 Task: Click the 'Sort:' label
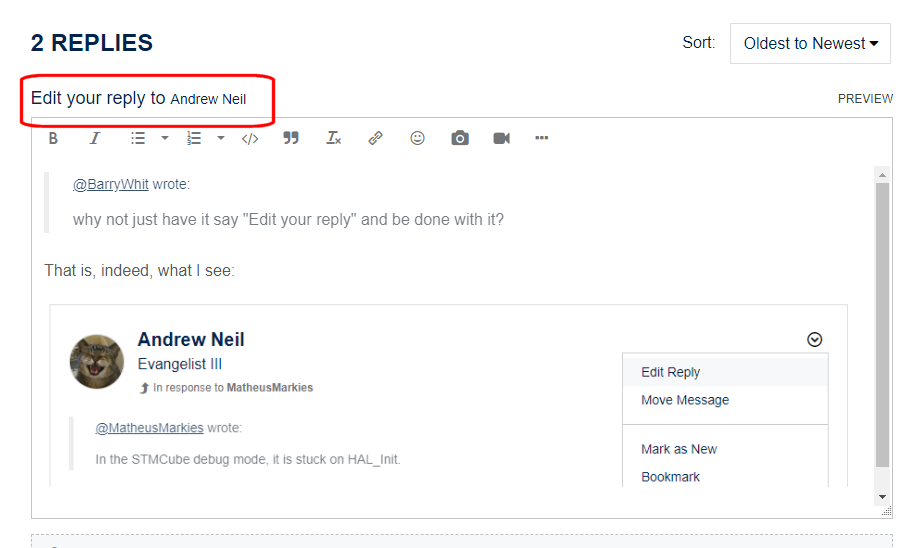[699, 43]
